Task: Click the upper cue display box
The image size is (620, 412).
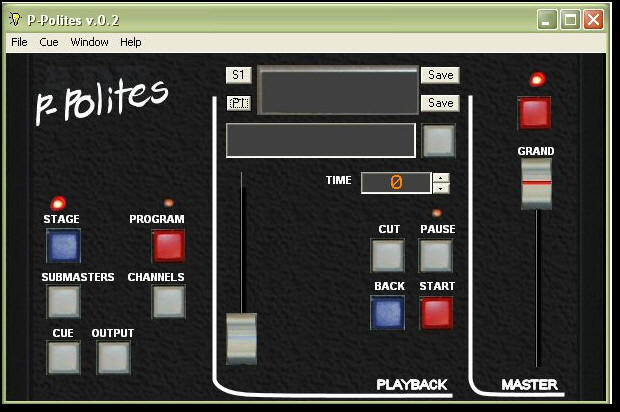Action: [338, 90]
